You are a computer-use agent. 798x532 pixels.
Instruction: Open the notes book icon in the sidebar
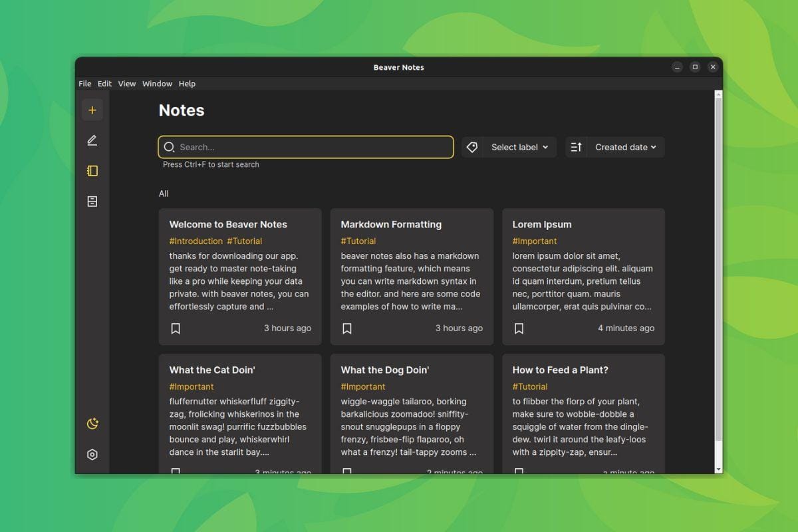(92, 170)
